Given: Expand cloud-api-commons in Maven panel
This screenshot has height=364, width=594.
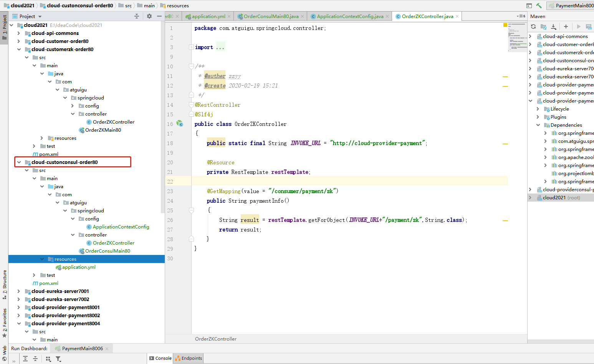Looking at the screenshot, I should pos(530,36).
